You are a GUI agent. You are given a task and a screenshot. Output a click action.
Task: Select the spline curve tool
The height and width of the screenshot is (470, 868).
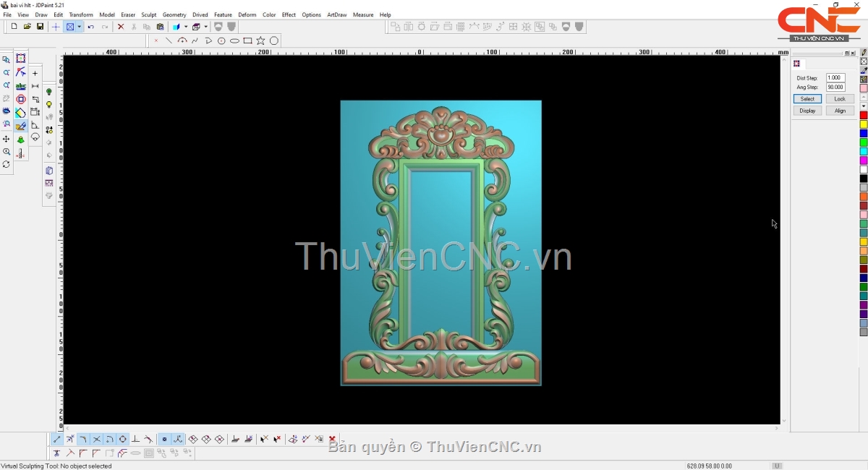tap(195, 40)
